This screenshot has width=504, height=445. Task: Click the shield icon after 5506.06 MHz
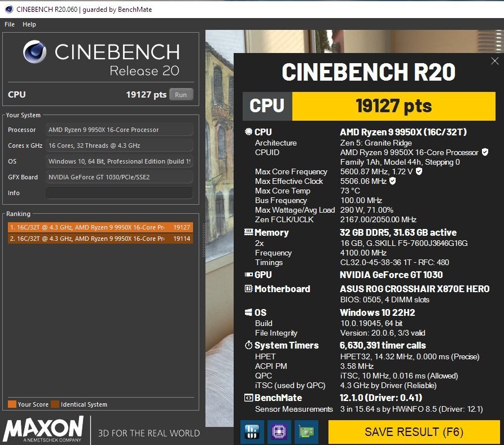coord(392,181)
